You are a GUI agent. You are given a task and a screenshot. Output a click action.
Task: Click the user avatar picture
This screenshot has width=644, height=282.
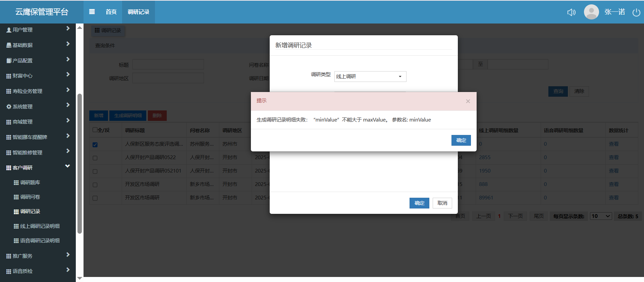[x=591, y=12]
